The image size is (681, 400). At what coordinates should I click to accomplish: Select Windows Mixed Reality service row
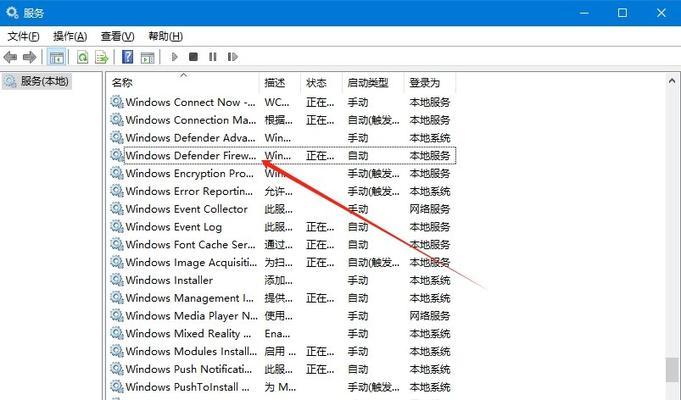[282, 334]
